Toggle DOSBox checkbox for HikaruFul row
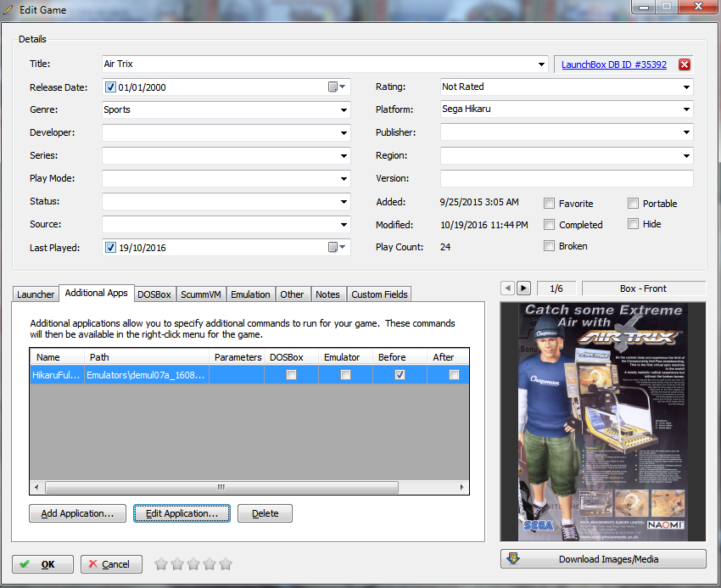This screenshot has width=721, height=588. click(291, 374)
